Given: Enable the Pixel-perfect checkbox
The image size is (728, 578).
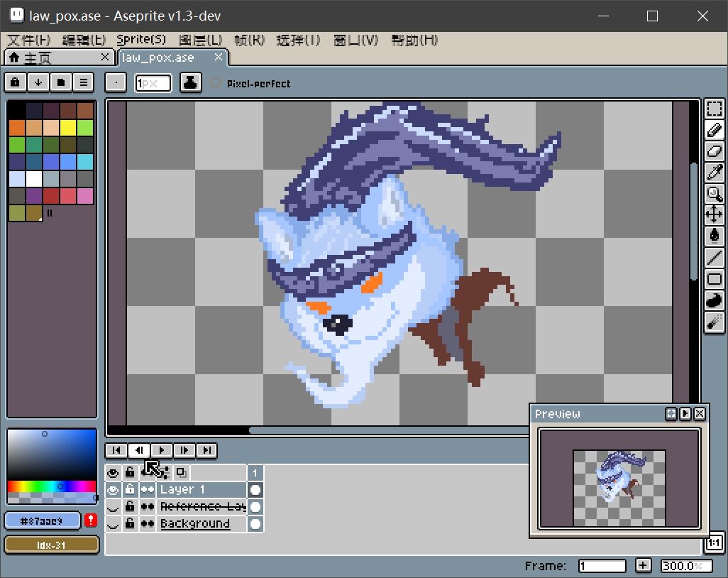Looking at the screenshot, I should tap(216, 83).
